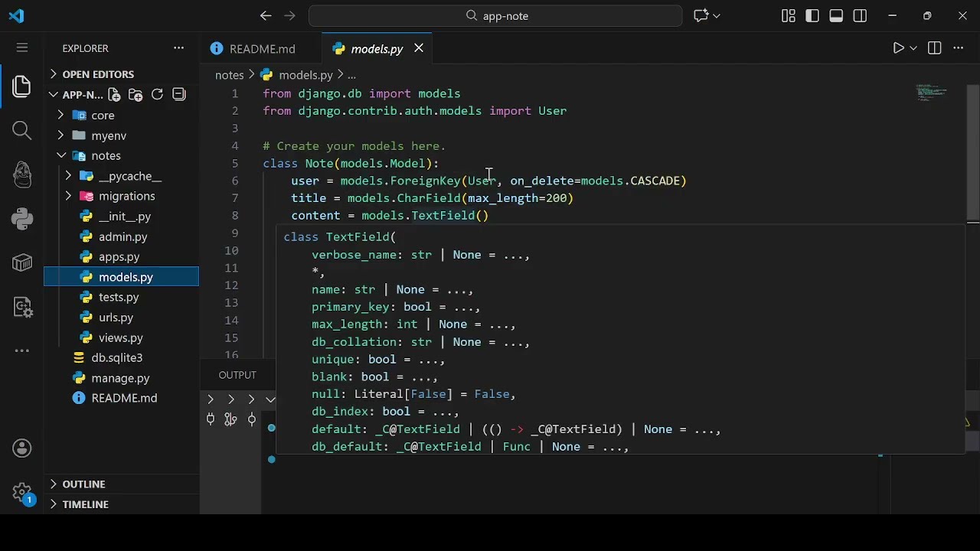Screen dimensions: 980x551
Task: Toggle the bottom panel visibility
Action: pyautogui.click(x=836, y=15)
